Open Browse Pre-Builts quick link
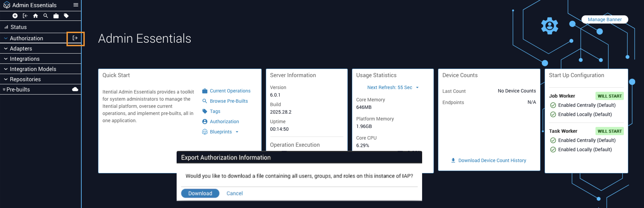The width and height of the screenshot is (644, 208). click(229, 101)
